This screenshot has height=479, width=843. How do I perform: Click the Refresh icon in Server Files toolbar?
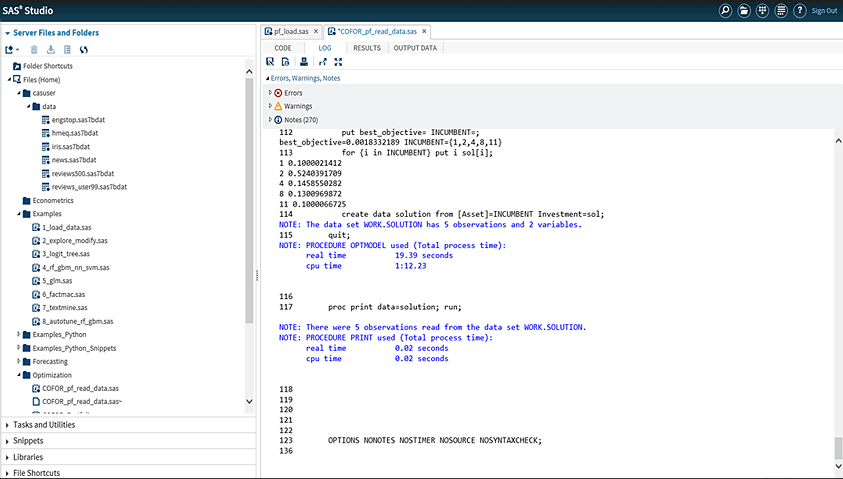click(84, 49)
